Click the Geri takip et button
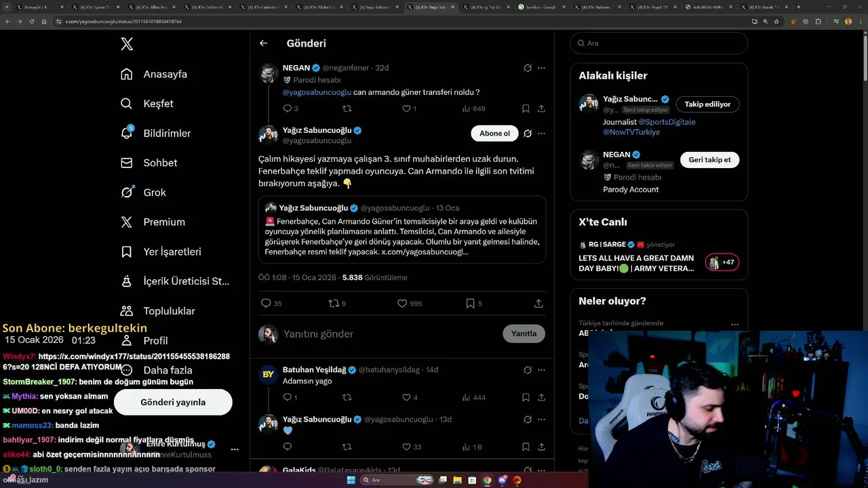 point(709,160)
